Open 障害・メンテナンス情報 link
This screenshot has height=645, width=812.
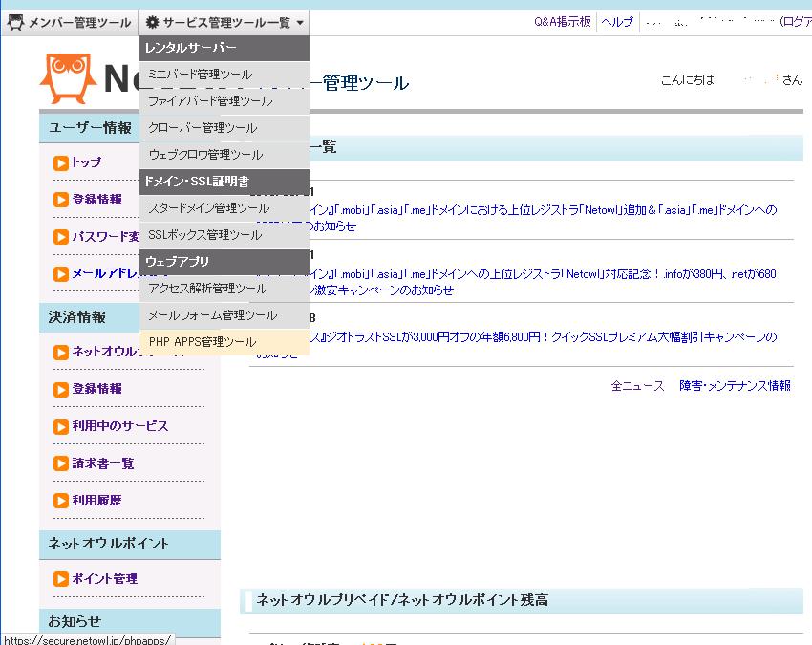735,386
